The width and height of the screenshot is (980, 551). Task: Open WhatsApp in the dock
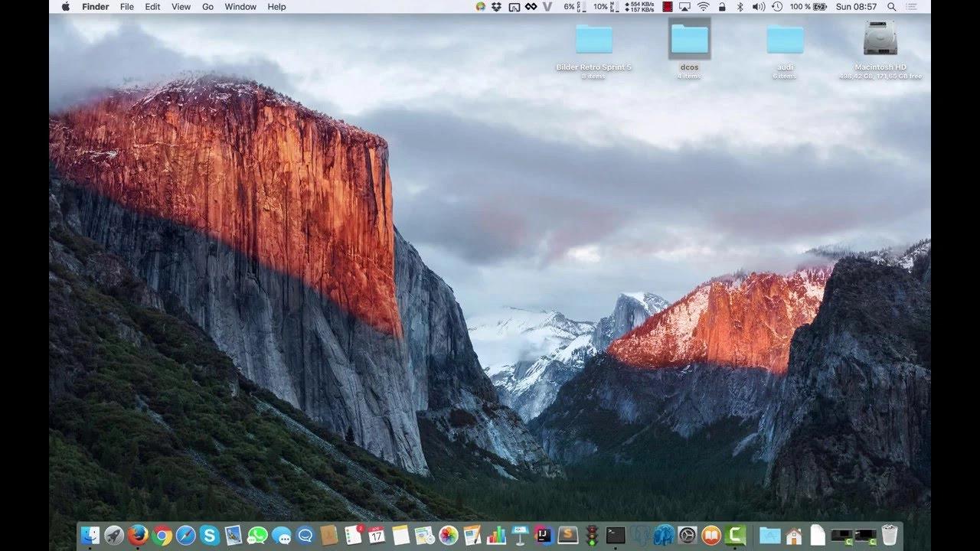pyautogui.click(x=257, y=535)
